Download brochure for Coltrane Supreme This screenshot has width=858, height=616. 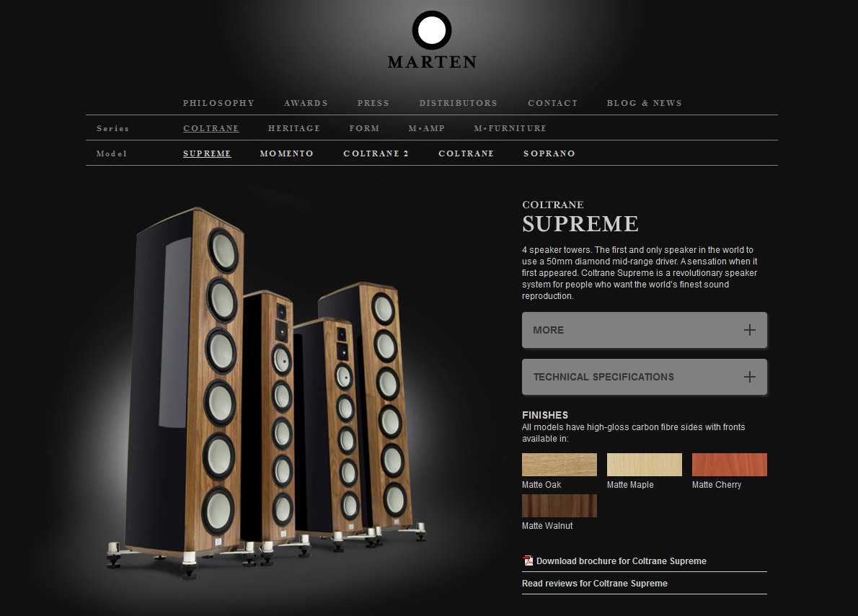pyautogui.click(x=621, y=561)
